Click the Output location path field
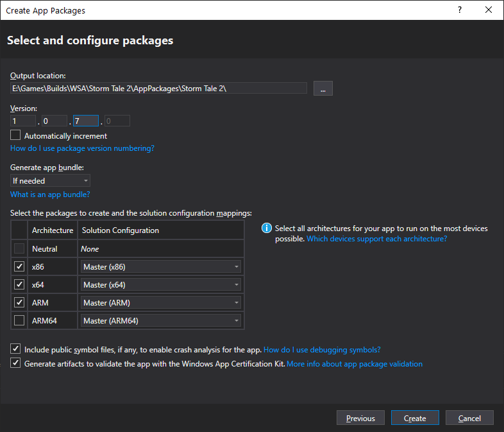This screenshot has height=432, width=504. (159, 89)
